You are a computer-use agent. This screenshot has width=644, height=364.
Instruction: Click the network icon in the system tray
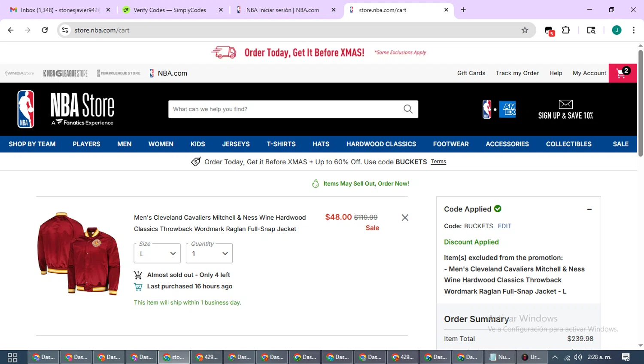(567, 357)
